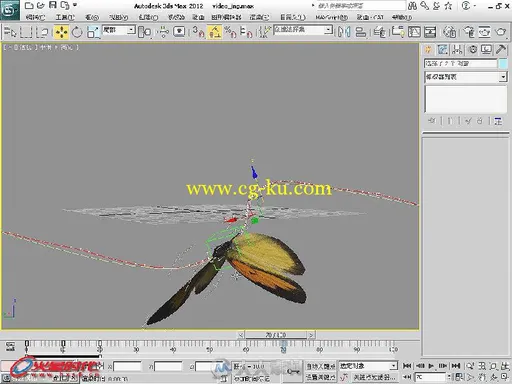Open the quick access toolbar customize arrow
Viewport: 512px width, 384px height.
click(x=75, y=5)
